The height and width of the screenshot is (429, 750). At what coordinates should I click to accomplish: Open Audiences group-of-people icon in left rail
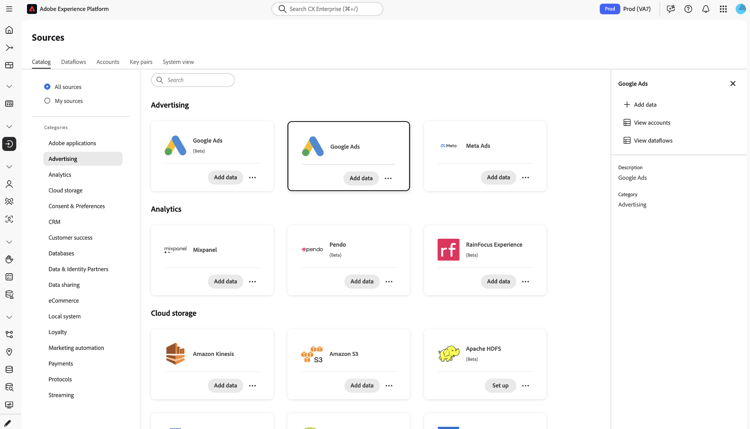[9, 202]
